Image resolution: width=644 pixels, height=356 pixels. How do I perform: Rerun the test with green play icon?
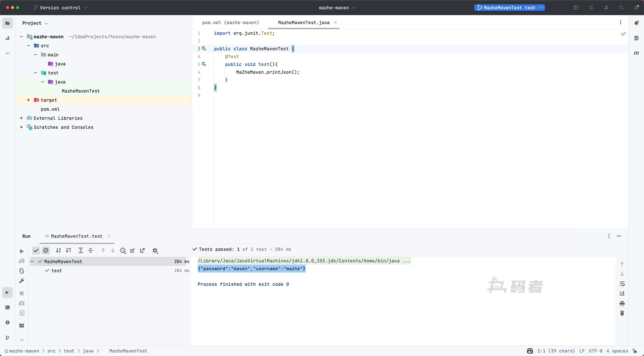tap(22, 251)
